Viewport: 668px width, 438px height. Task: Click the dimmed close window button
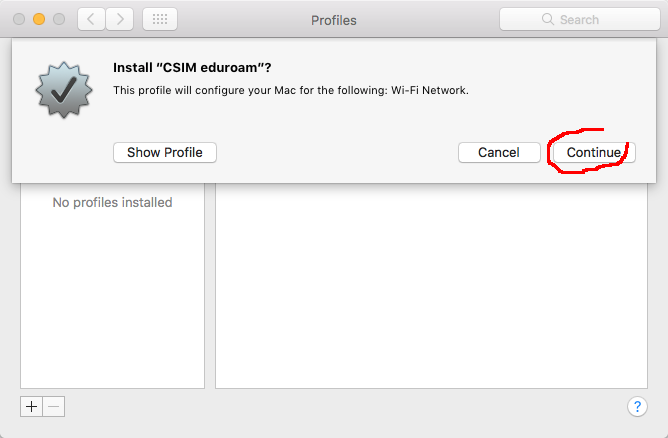coord(19,19)
